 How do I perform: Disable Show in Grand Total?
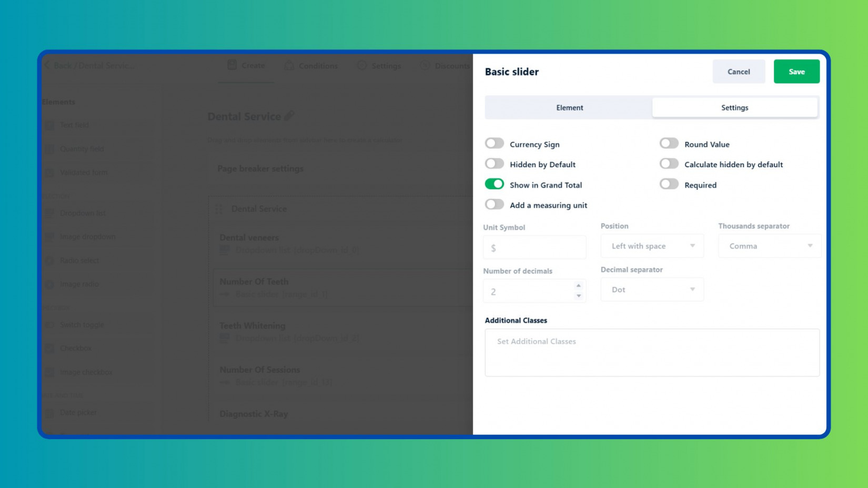click(494, 185)
